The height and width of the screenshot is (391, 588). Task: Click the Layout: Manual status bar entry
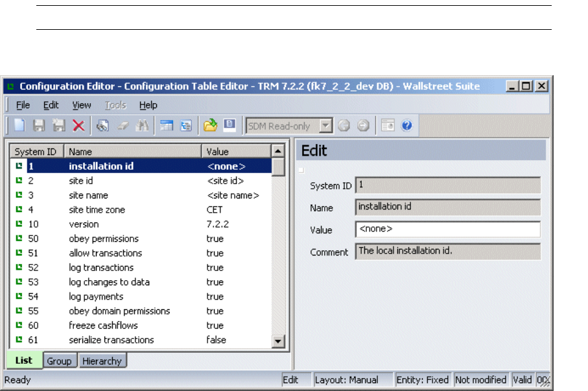(353, 380)
